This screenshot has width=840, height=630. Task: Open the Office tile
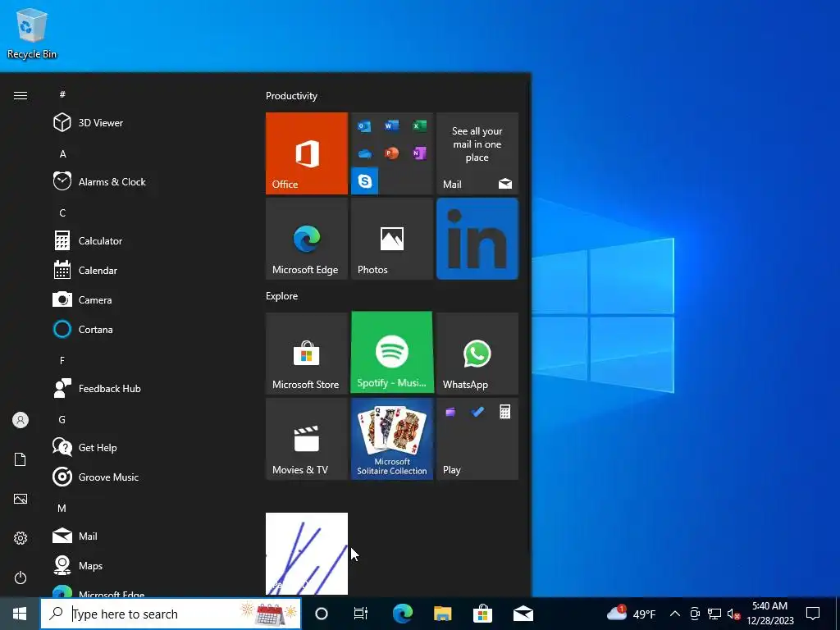pyautogui.click(x=307, y=153)
